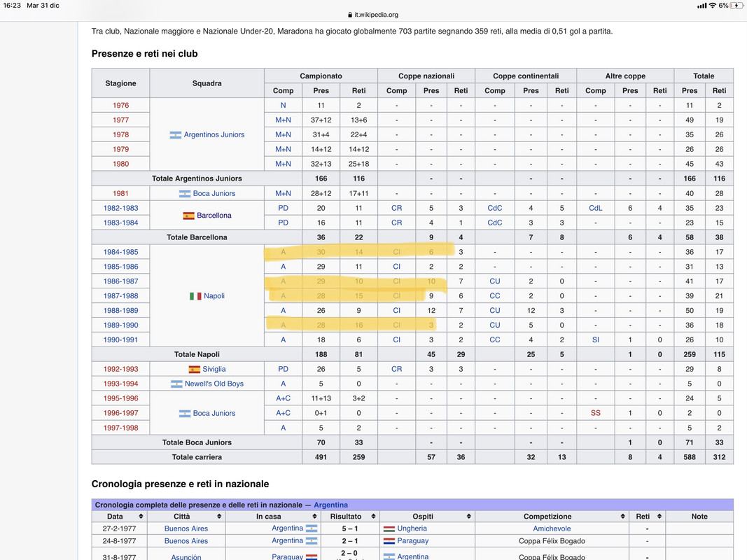
Task: Sort the table by the Data column
Action: click(x=141, y=517)
